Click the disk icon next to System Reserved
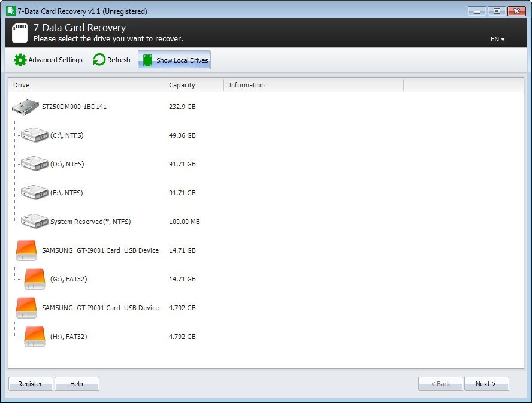This screenshot has width=532, height=403. (x=34, y=221)
